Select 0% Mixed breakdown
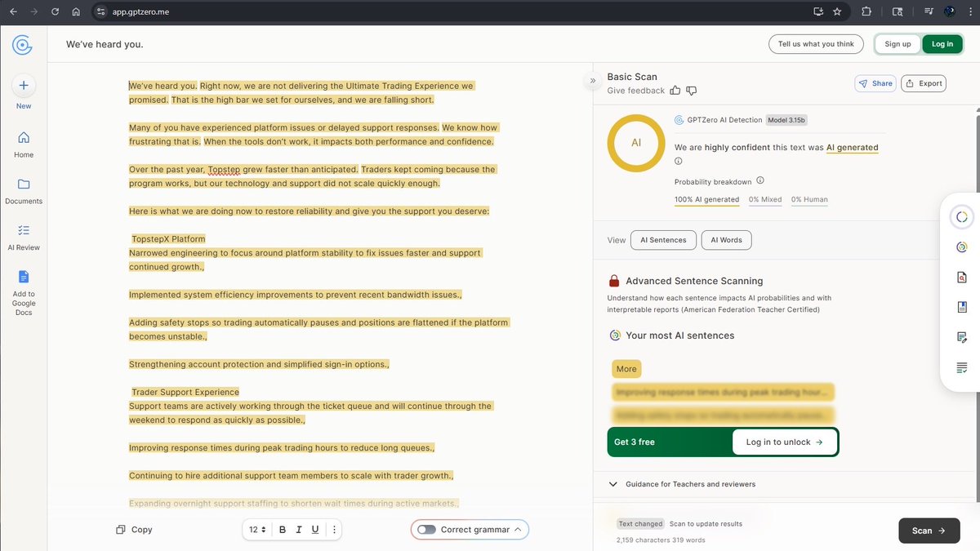The image size is (980, 551). pos(765,200)
